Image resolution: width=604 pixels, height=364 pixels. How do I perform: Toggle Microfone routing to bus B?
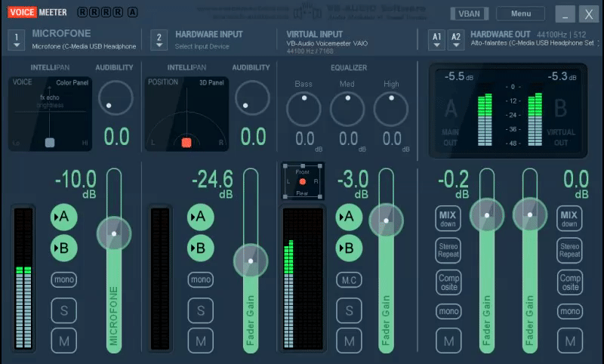point(64,248)
